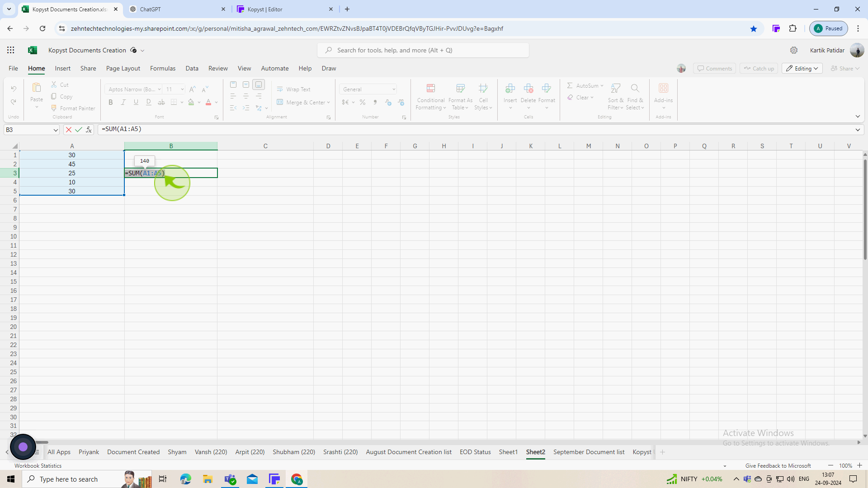Image resolution: width=868 pixels, height=488 pixels.
Task: Switch to the Insert ribbon tab
Action: pos(63,68)
